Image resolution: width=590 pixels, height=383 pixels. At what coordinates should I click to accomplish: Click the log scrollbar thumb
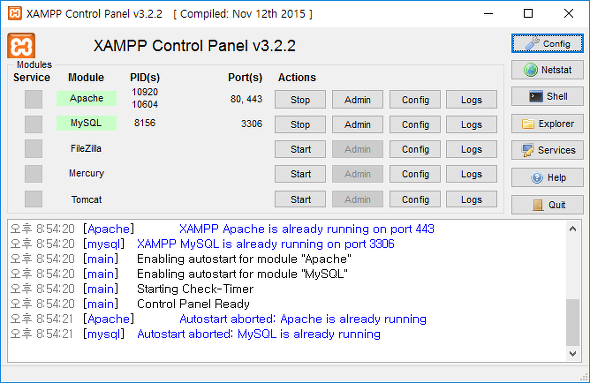click(573, 322)
